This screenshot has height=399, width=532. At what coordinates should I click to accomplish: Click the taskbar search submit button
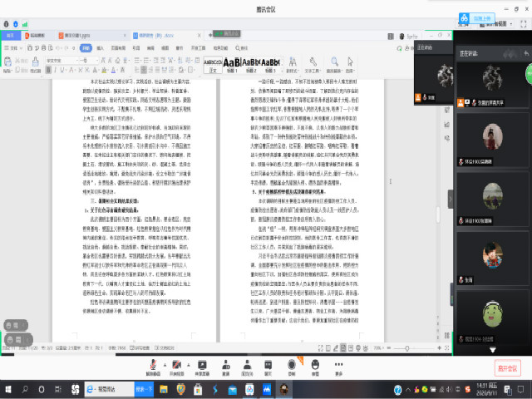pos(144,389)
